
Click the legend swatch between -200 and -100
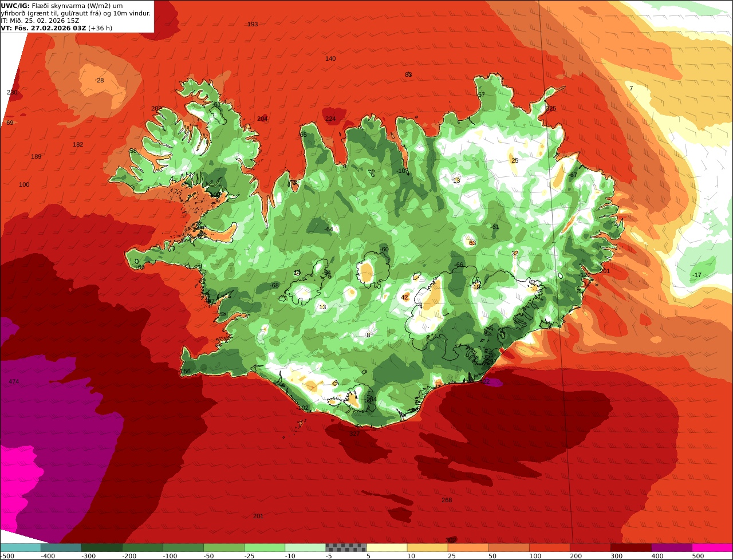(143, 547)
